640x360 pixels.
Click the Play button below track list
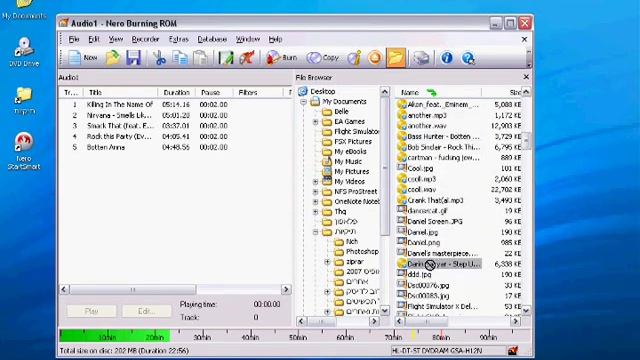(x=91, y=311)
